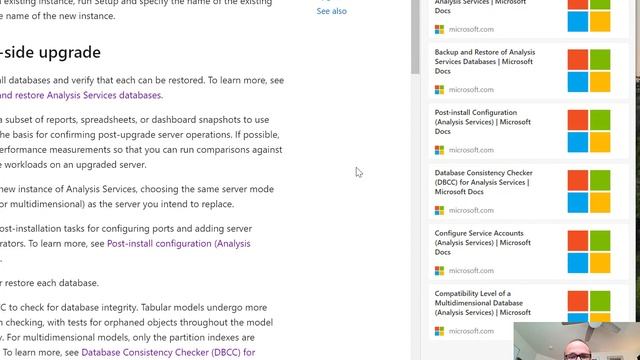Viewport: 640px width, 360px height.
Task: Click the Microsoft logo thumbnail beside Post-install Configuration card
Action: [589, 131]
